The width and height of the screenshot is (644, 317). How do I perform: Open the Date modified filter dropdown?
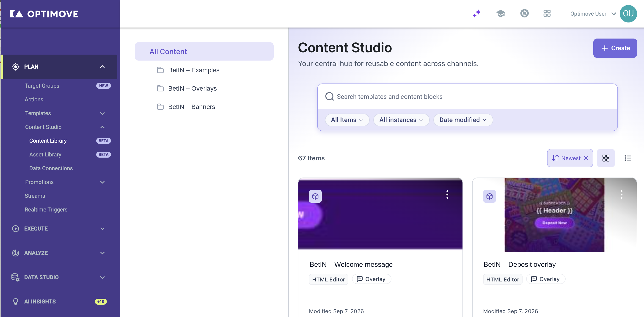pyautogui.click(x=463, y=120)
